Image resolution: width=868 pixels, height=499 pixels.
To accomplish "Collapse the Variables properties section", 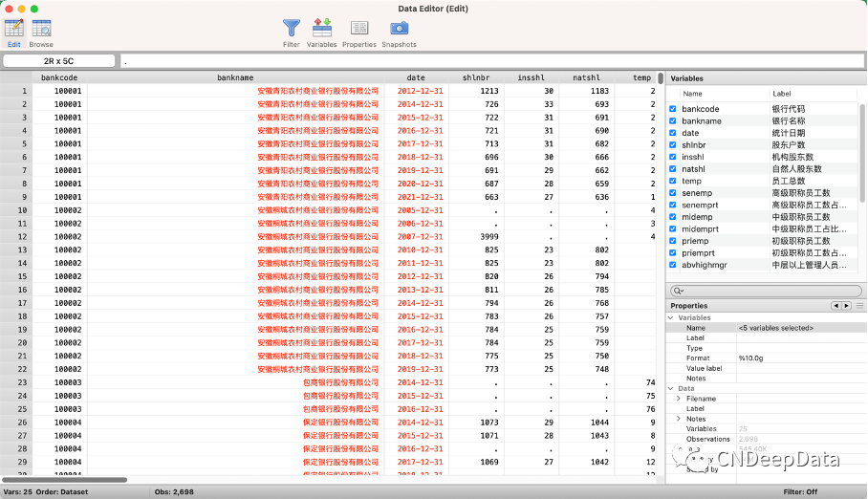I will point(671,318).
